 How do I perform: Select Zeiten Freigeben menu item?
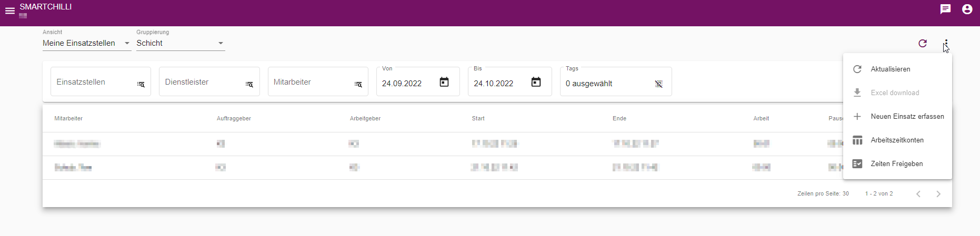(897, 163)
